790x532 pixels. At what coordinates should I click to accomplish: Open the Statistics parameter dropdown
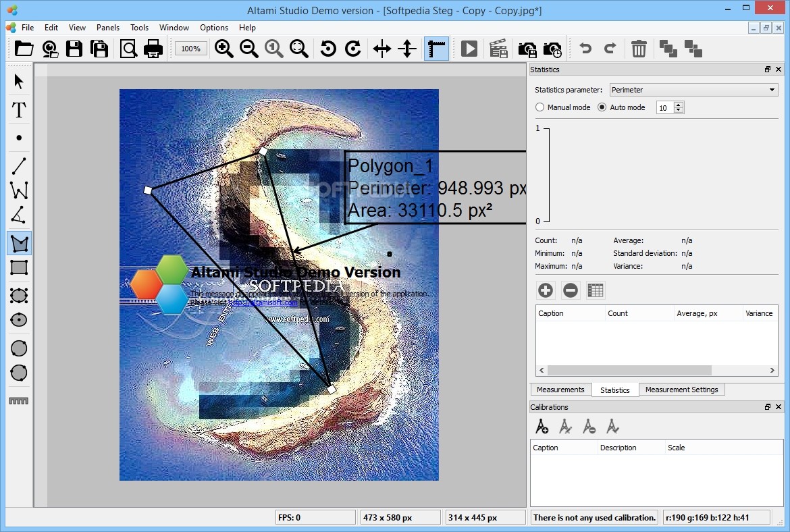click(x=693, y=90)
